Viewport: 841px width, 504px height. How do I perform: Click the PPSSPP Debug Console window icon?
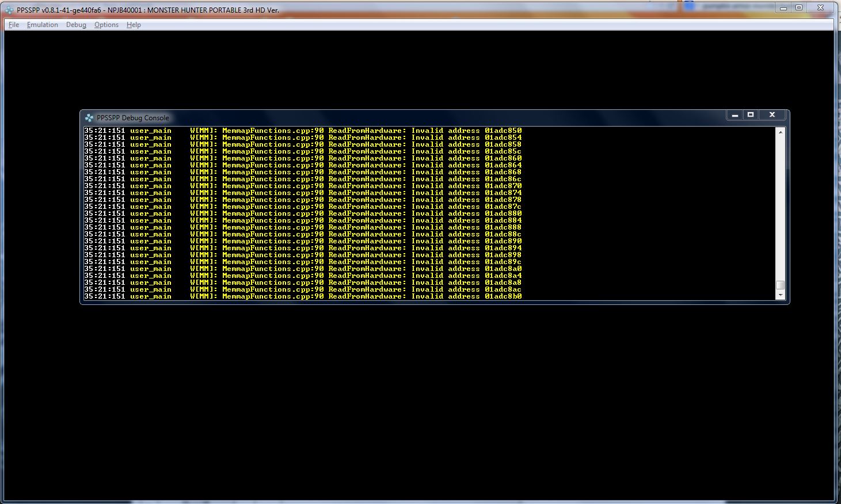[x=89, y=117]
